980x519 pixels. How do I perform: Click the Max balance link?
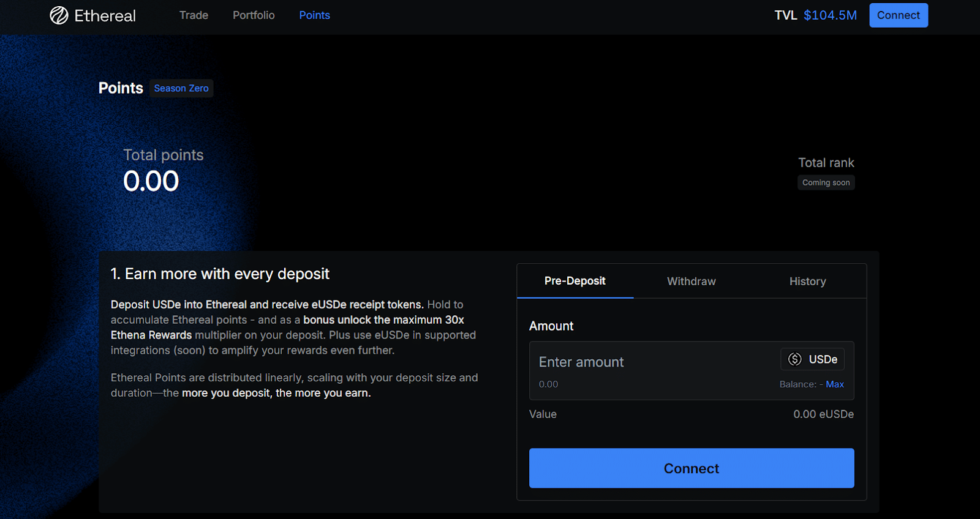(x=835, y=384)
